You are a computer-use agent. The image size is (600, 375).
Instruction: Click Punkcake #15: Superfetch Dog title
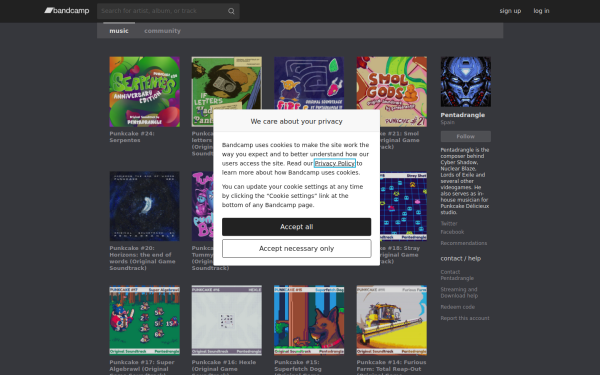tap(298, 367)
